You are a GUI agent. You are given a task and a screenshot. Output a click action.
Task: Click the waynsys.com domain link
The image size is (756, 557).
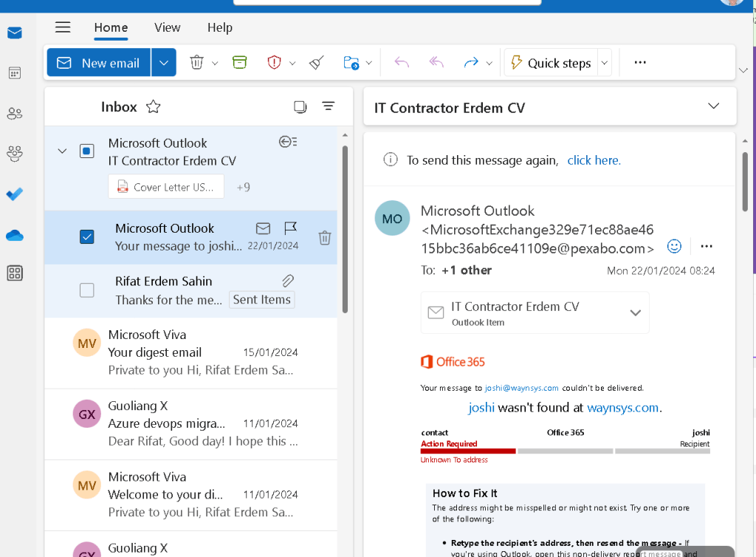point(623,408)
